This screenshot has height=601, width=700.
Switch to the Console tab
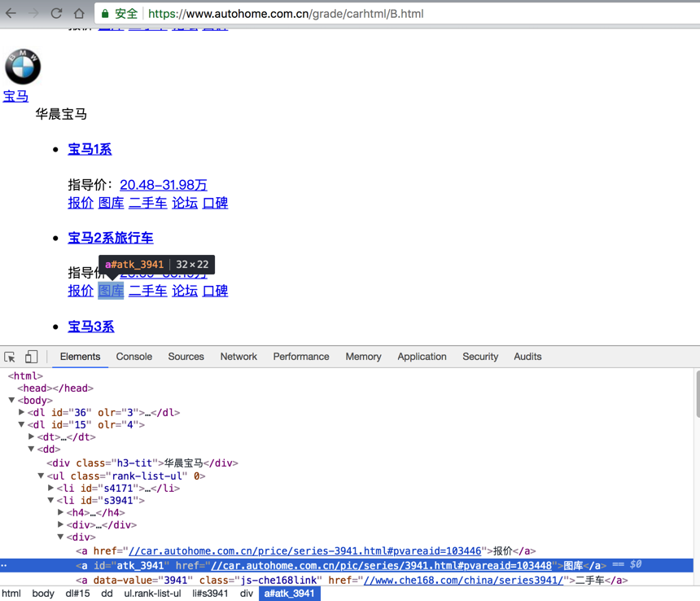pos(134,357)
